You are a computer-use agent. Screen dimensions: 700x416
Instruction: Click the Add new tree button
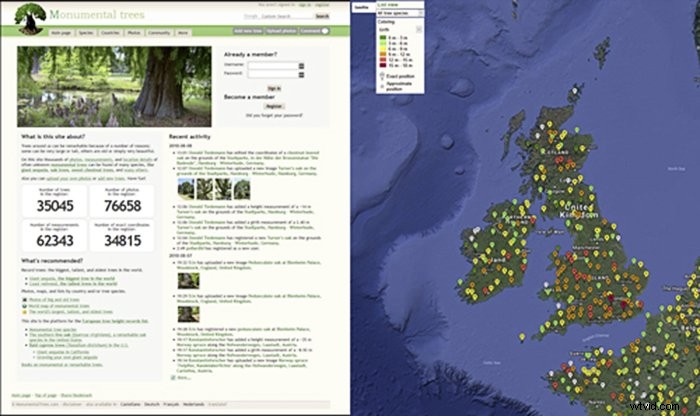click(250, 33)
